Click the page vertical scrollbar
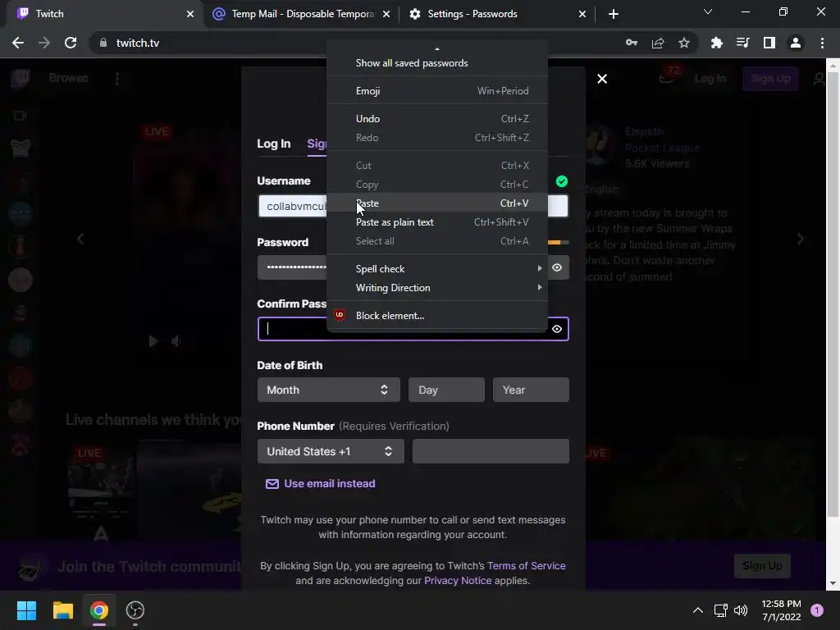 click(x=833, y=294)
